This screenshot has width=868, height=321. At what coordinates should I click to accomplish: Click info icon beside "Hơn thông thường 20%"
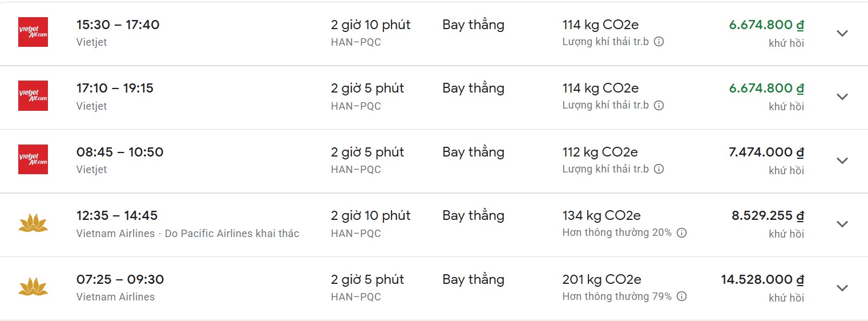[x=681, y=233]
